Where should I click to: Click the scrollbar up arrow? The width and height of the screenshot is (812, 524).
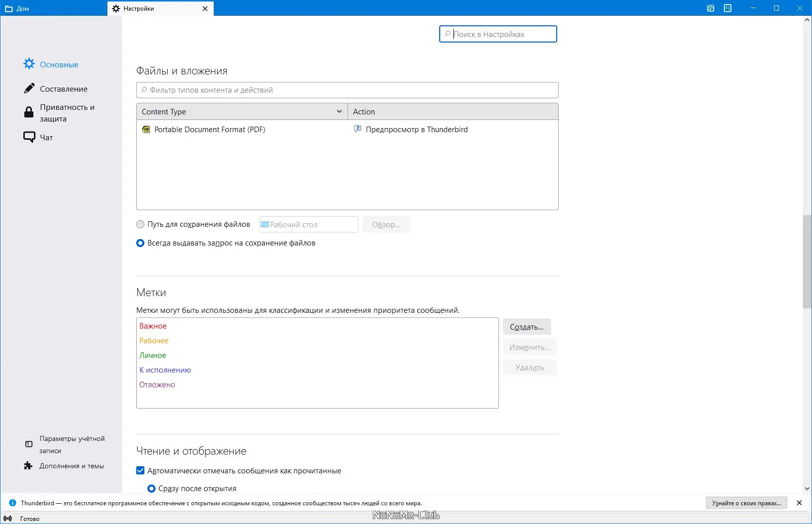(x=807, y=20)
